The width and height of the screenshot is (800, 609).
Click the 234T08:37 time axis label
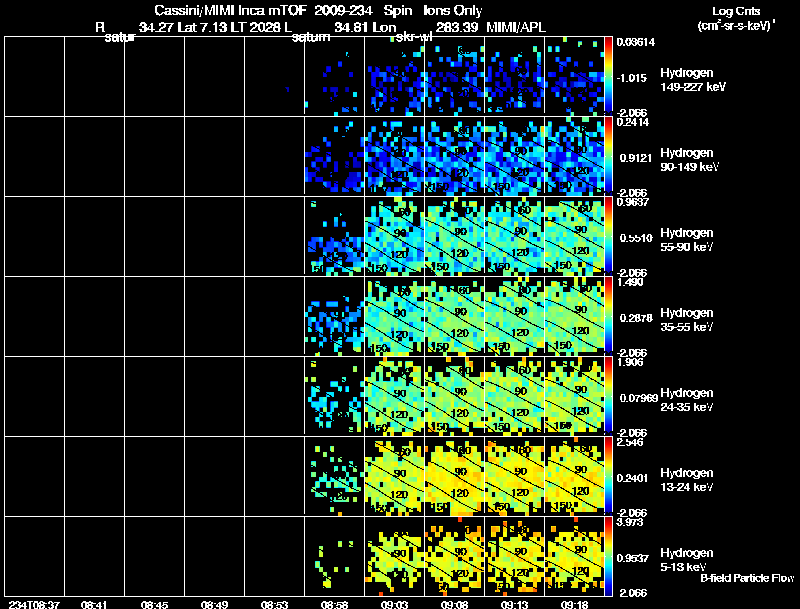coord(34,605)
